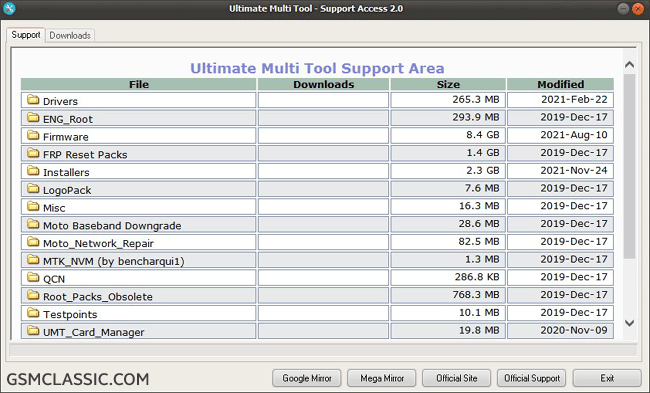Click the UMT_Card_Manager folder icon
The height and width of the screenshot is (393, 650).
(x=33, y=330)
